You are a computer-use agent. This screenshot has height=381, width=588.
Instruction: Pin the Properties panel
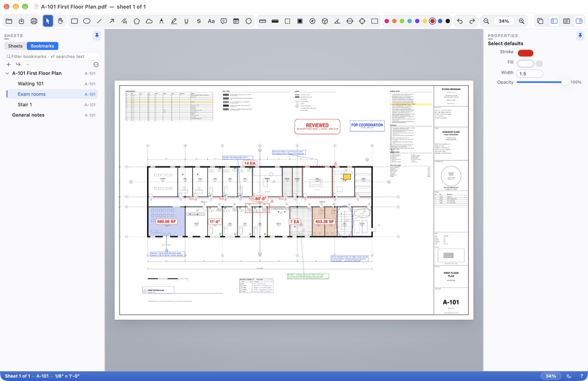click(x=580, y=36)
